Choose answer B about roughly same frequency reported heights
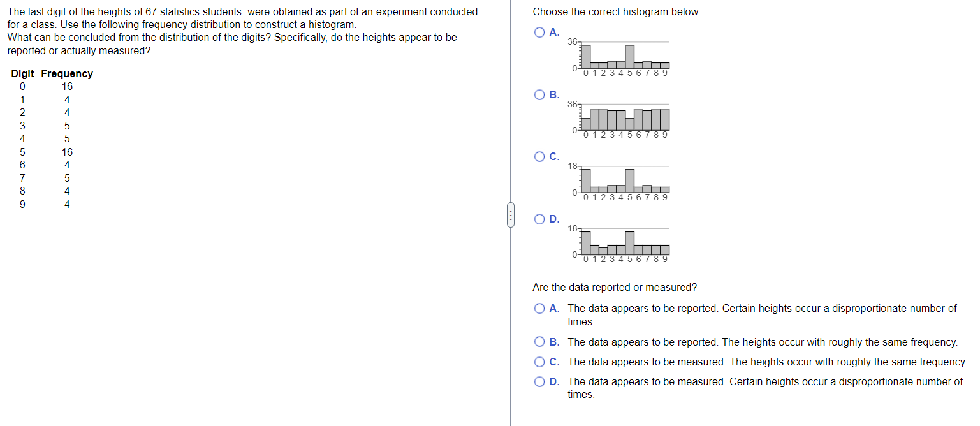Image resolution: width=980 pixels, height=426 pixels. pyautogui.click(x=539, y=341)
